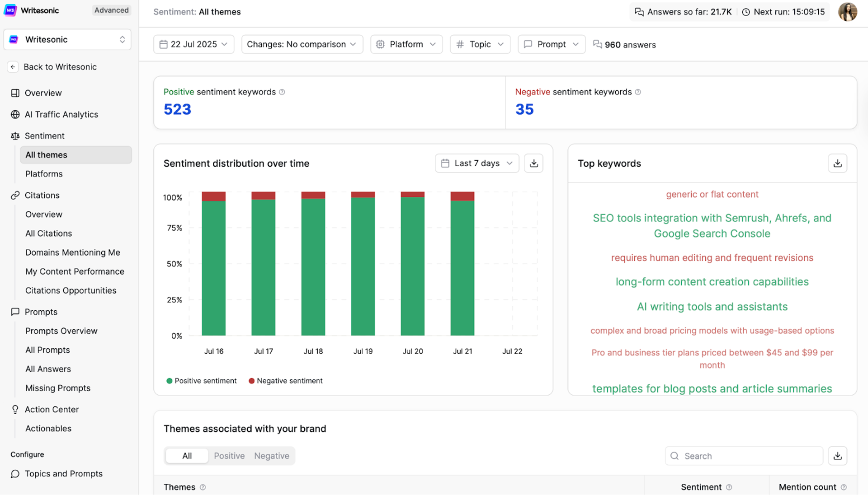
Task: Select the Positive themes filter tab
Action: [x=229, y=456]
